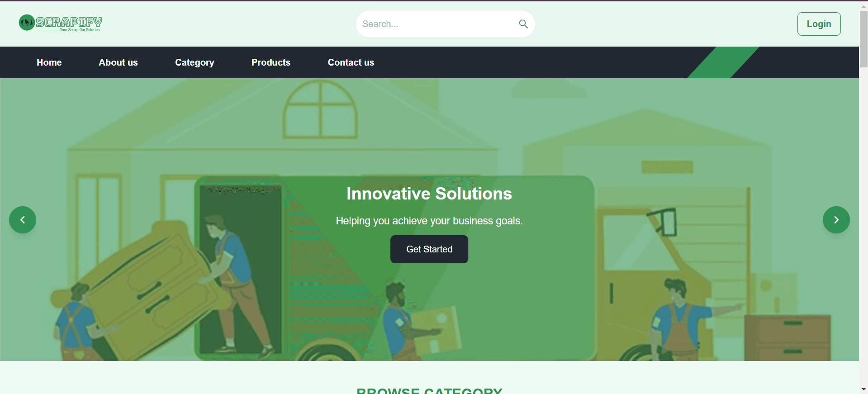
Task: Click the scrollbar up arrow
Action: (863, 6)
